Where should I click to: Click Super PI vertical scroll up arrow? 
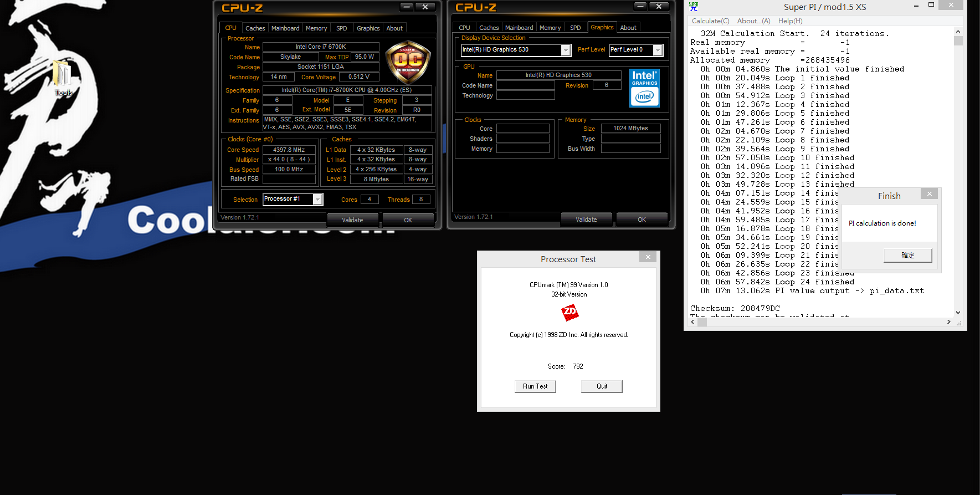coord(958,32)
